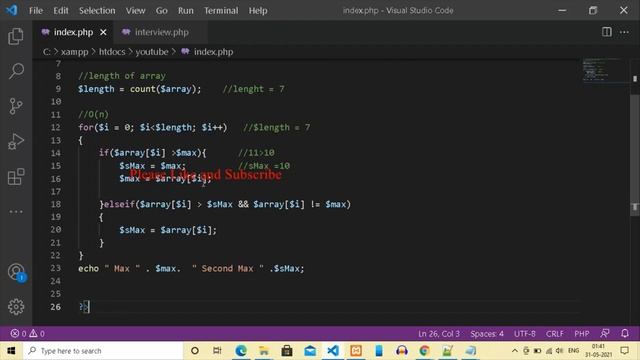The image size is (640, 360).
Task: Click '$length = count($array);' on line 9
Action: click(x=140, y=89)
